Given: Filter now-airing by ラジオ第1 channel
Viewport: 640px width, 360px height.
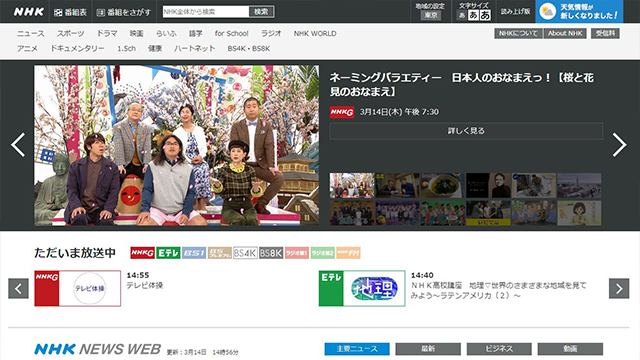Looking at the screenshot, I should tap(297, 253).
